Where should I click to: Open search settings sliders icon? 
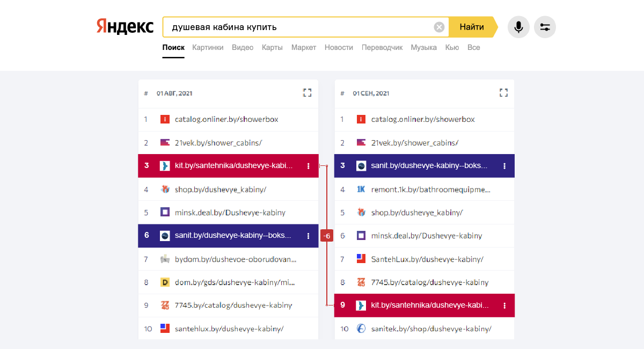[x=545, y=27]
